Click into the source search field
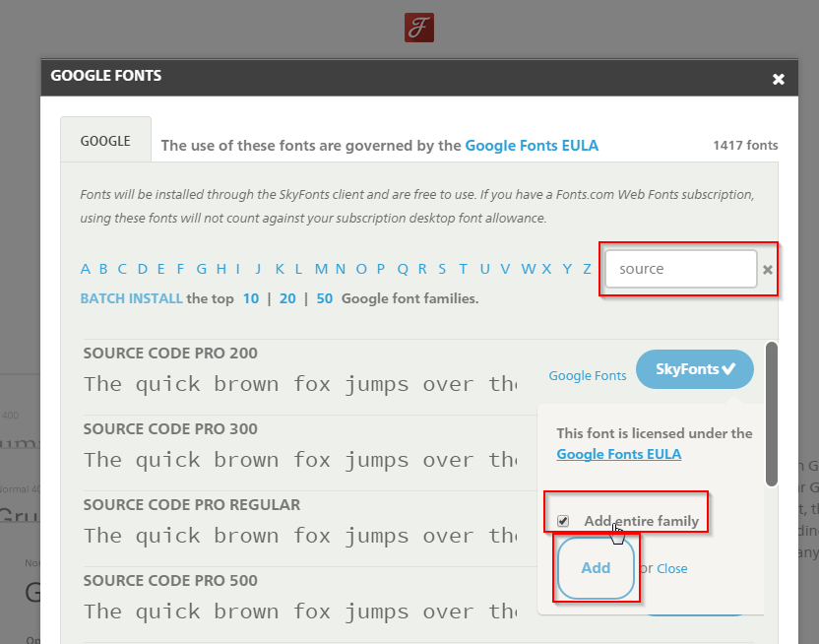819x644 pixels. coord(679,269)
